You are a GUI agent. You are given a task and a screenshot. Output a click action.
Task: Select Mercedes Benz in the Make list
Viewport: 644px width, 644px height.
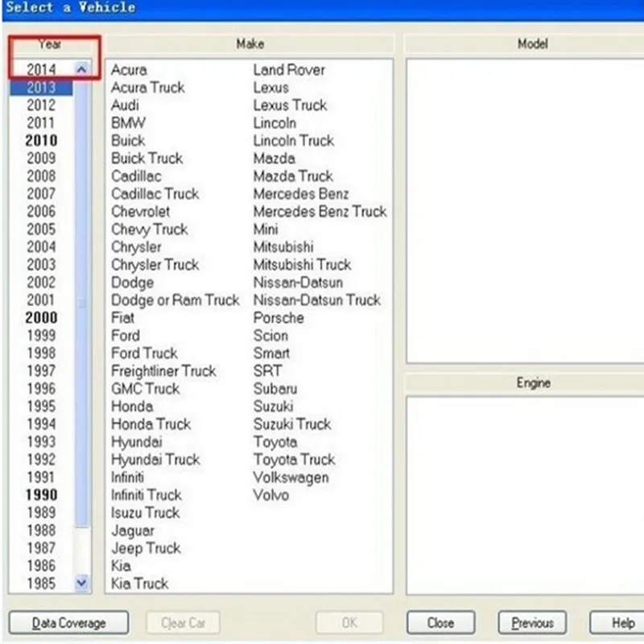click(301, 193)
